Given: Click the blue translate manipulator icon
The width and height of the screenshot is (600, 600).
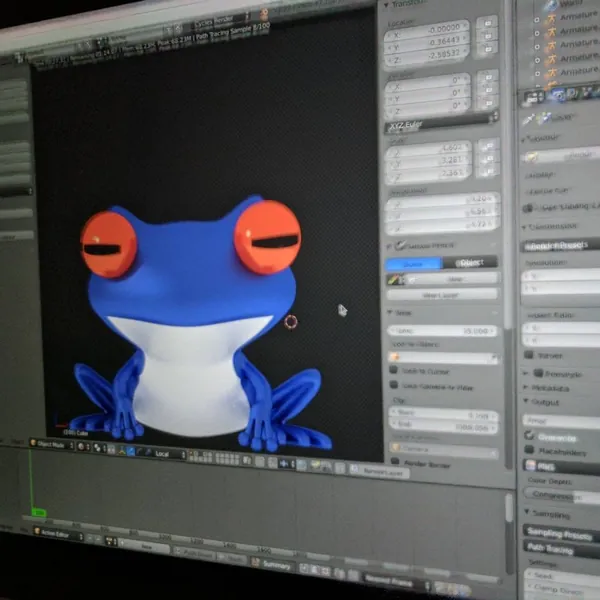Looking at the screenshot, I should 130,452.
